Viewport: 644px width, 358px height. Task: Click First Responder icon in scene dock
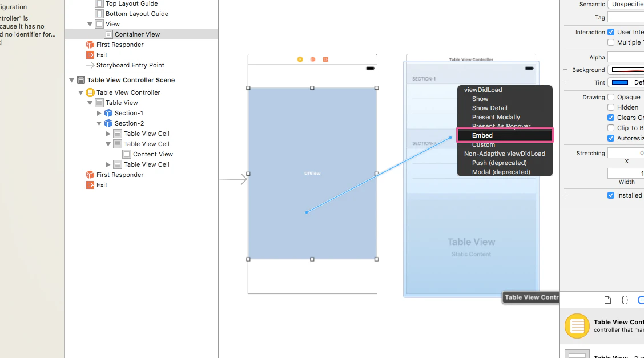coord(313,59)
